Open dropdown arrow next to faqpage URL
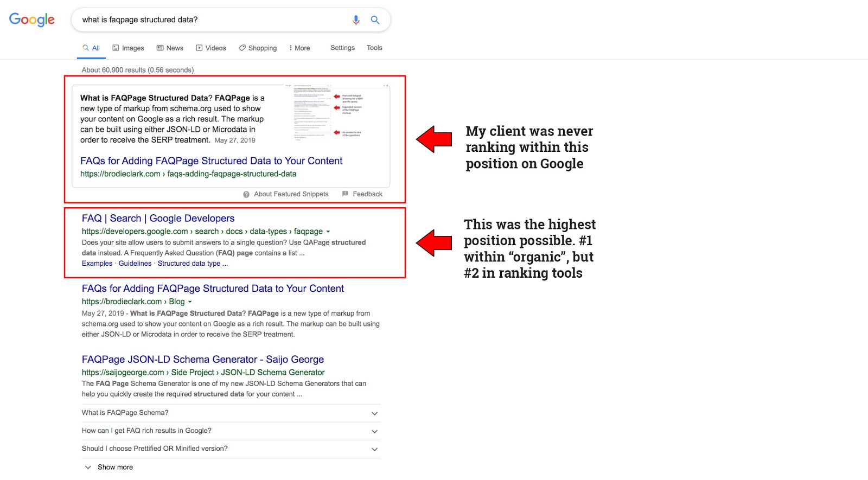Screen dimensions: 868x480 pos(328,232)
